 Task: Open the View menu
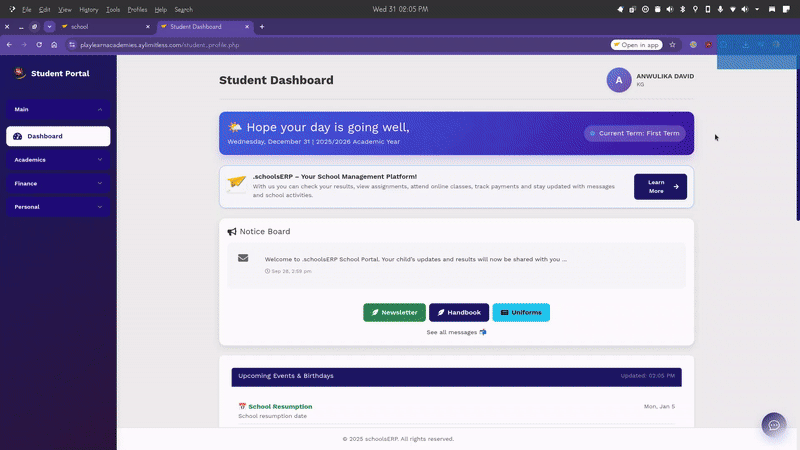click(64, 9)
